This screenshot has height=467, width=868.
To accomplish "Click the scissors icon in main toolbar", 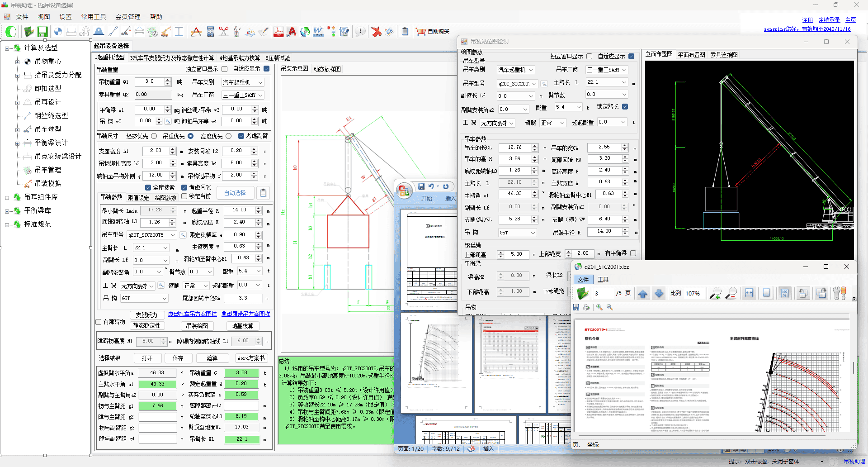I will pos(223,32).
